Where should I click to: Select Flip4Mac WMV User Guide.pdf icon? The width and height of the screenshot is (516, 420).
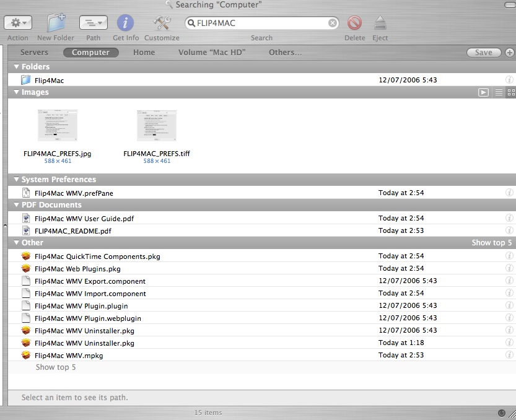coord(25,218)
